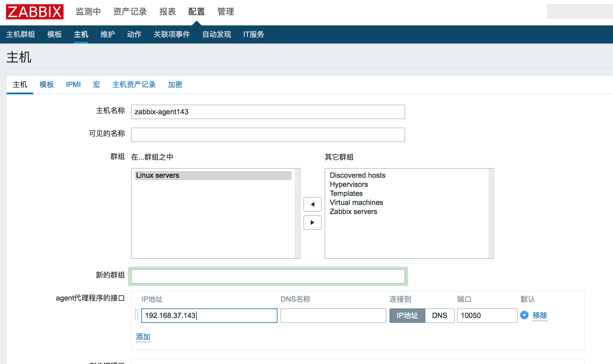Open the 配置 top menu

(197, 11)
